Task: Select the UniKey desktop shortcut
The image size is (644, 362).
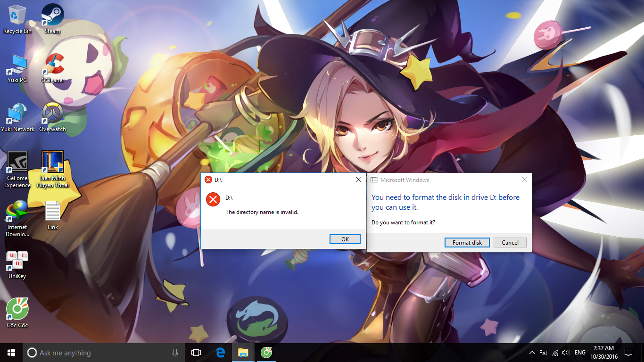Action: [17, 264]
